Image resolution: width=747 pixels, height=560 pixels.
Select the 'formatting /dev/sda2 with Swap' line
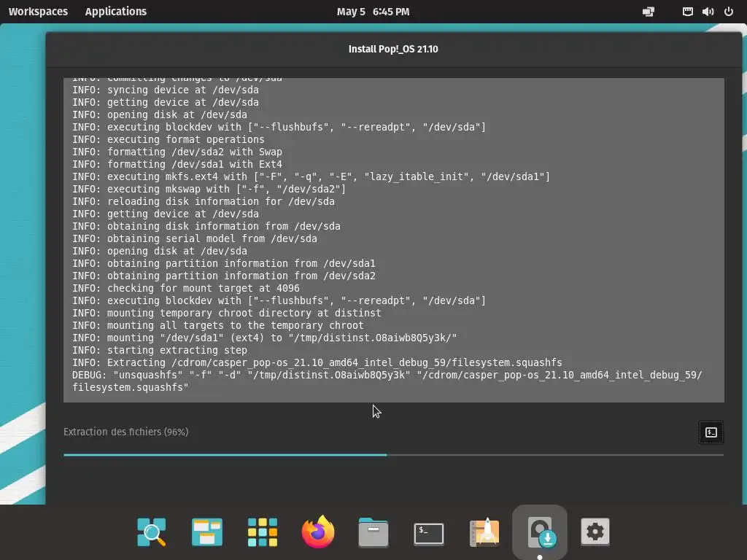pos(177,152)
